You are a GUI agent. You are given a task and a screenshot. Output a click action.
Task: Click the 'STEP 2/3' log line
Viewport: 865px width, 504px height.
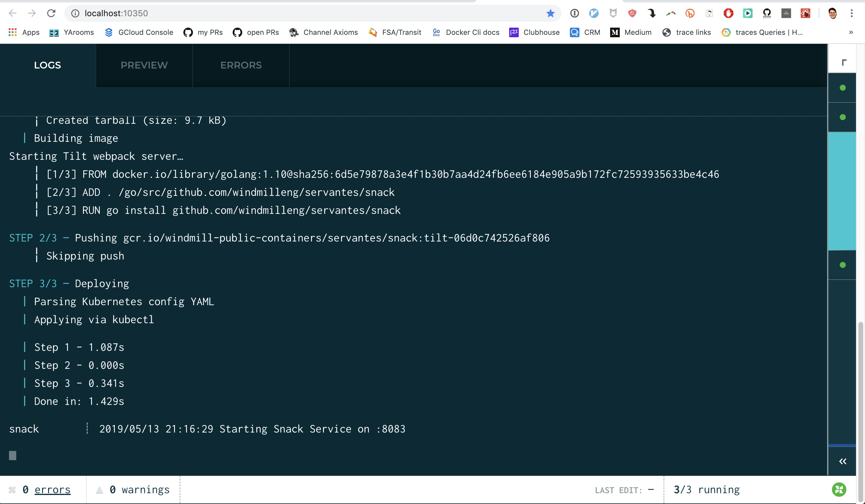[280, 238]
